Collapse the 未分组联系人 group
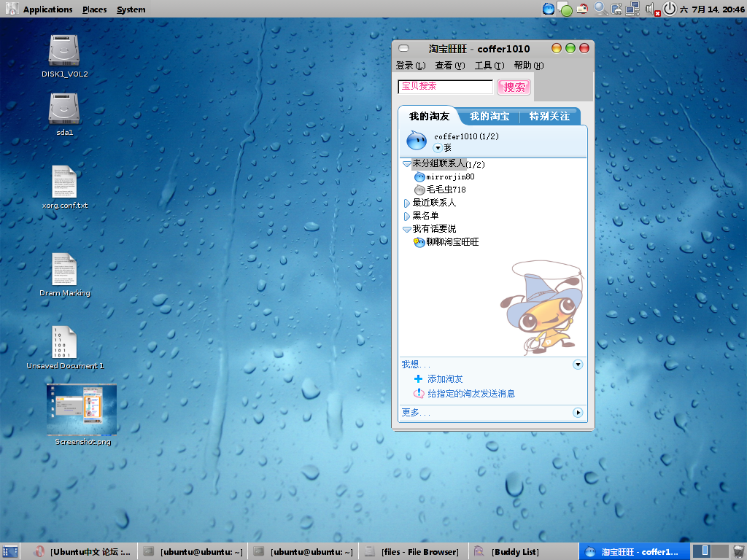The width and height of the screenshot is (747, 560). pyautogui.click(x=407, y=164)
